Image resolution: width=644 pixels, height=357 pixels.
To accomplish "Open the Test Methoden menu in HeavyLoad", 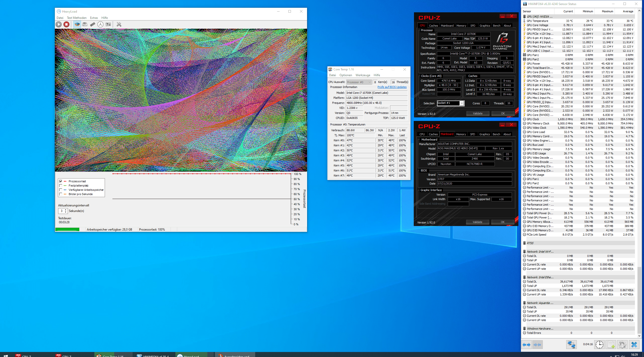I will pos(77,18).
